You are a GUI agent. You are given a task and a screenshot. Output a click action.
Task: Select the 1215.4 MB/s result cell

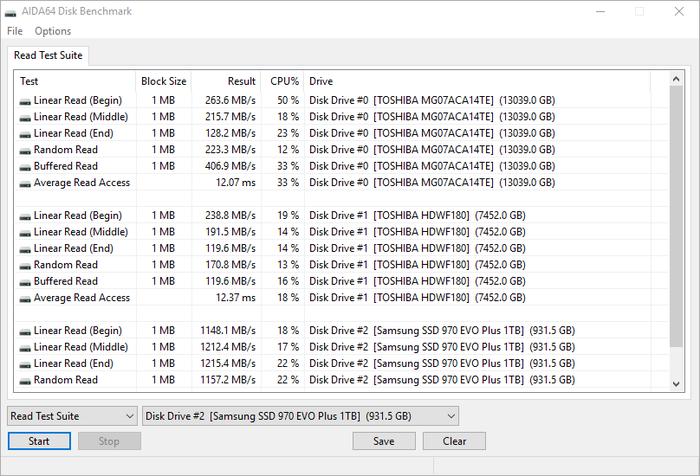pyautogui.click(x=228, y=363)
